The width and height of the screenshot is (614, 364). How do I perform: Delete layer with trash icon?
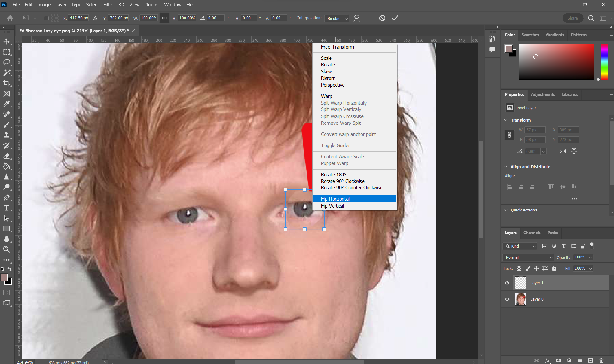click(x=601, y=360)
